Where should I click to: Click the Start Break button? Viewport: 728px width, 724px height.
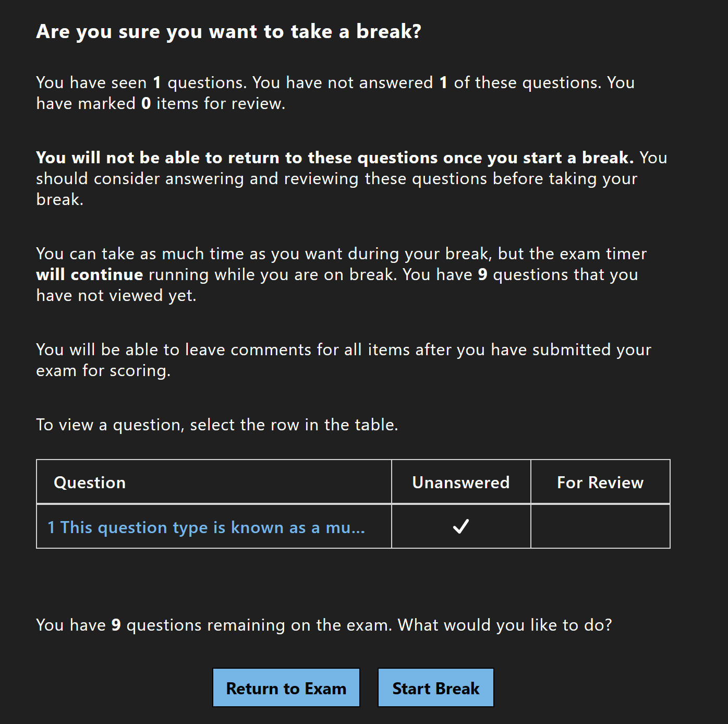tap(435, 687)
